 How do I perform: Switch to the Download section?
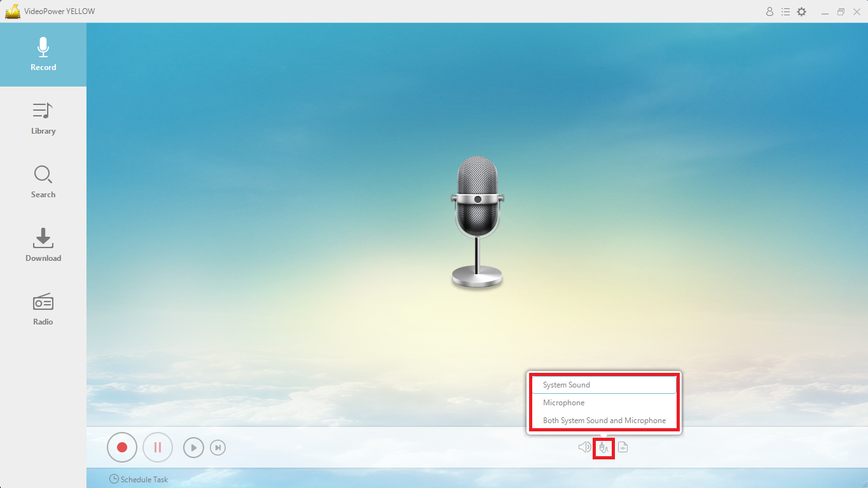(x=43, y=246)
